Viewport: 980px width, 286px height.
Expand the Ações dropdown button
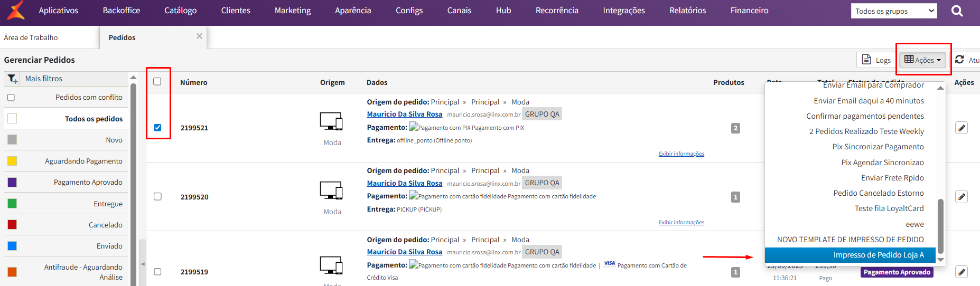point(922,60)
